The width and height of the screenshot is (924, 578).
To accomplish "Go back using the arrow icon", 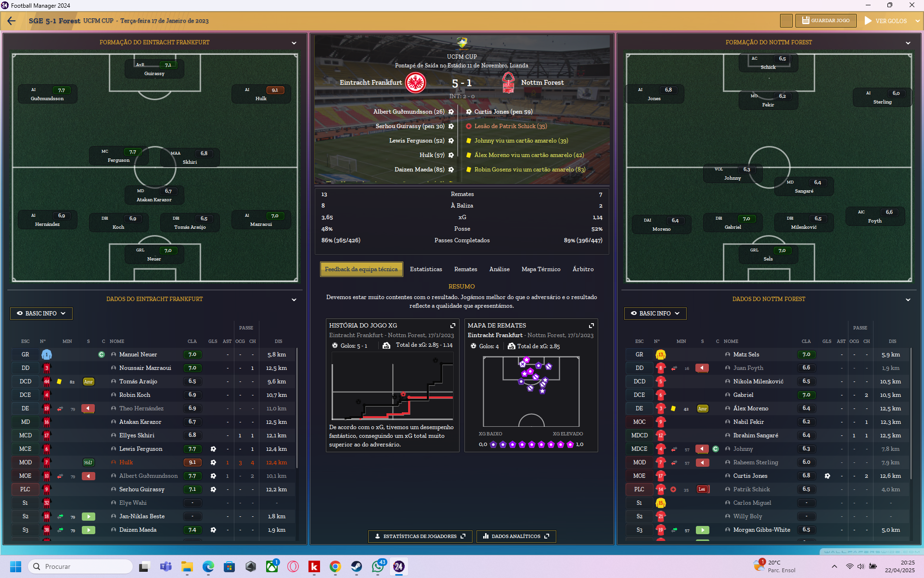I will [x=12, y=21].
